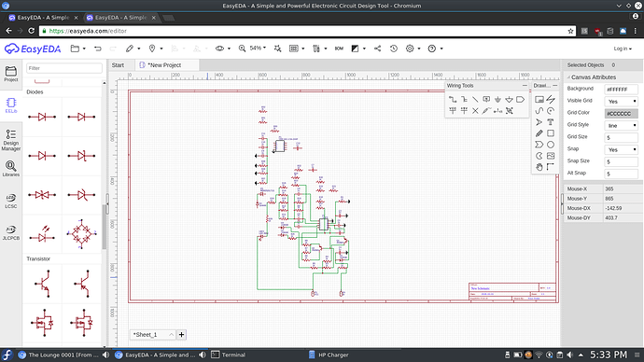Image resolution: width=644 pixels, height=362 pixels.
Task: Expand the *Sheet_1 tab list arrow
Action: 172,335
